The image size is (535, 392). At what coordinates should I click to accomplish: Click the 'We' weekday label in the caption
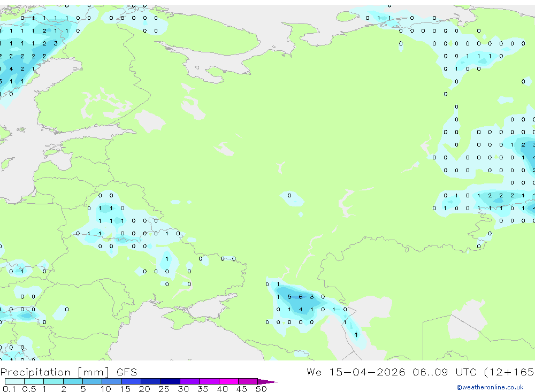pos(314,372)
